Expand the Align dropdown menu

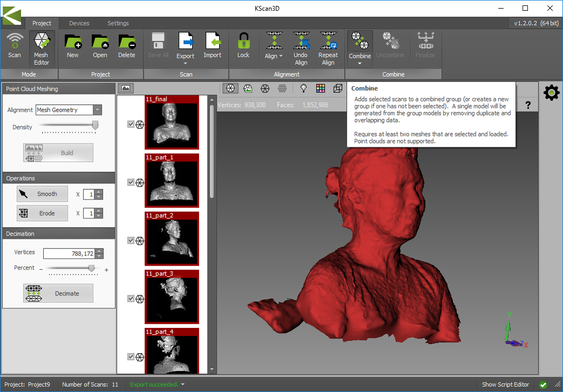pos(281,56)
